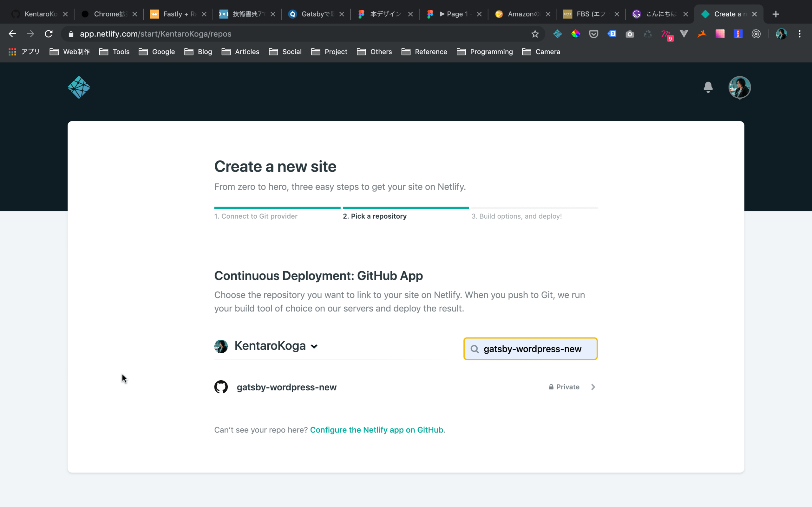Viewport: 812px width, 507px height.
Task: Click the camera screenshot extension icon
Action: click(x=630, y=34)
